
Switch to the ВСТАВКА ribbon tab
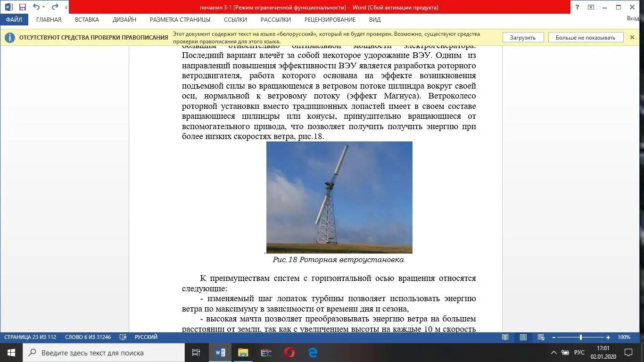[87, 20]
